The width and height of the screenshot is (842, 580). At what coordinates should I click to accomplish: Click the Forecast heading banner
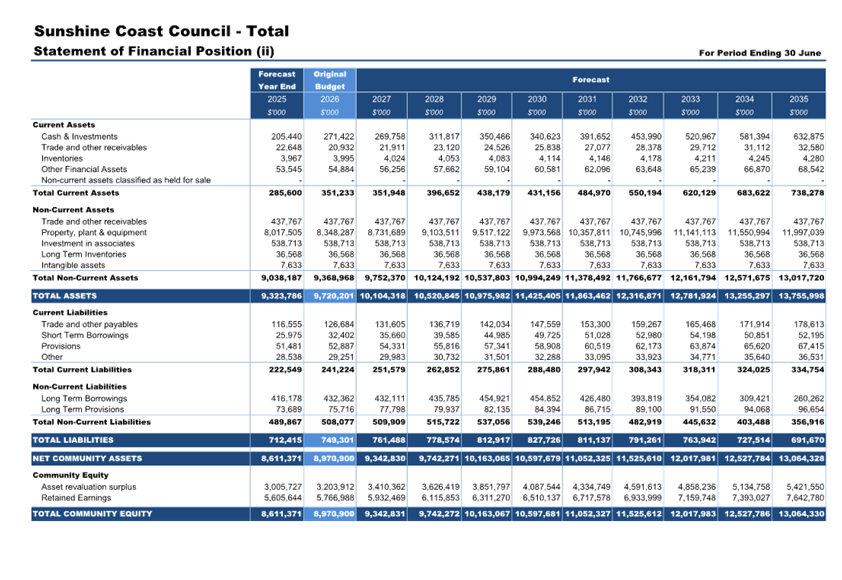click(590, 80)
